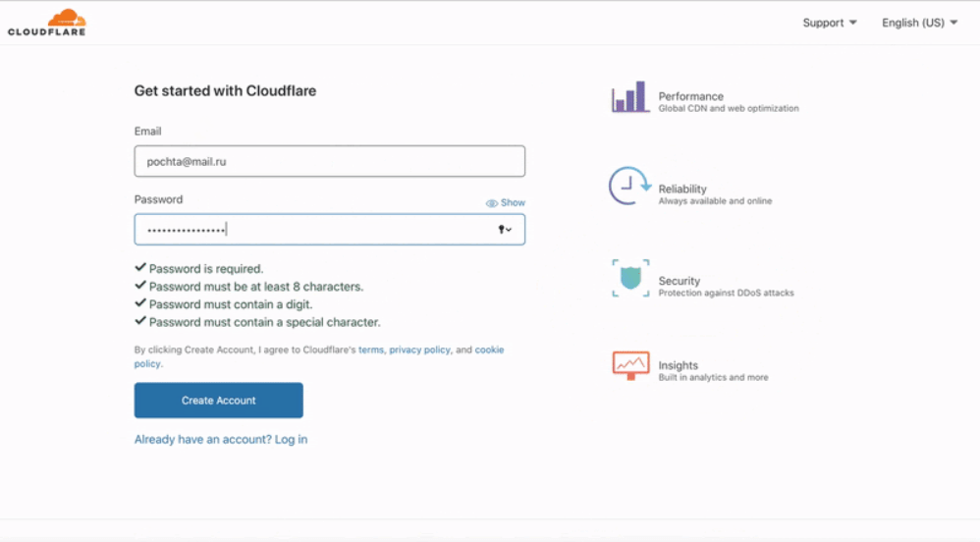
Task: Click the Email input field
Action: pyautogui.click(x=329, y=161)
